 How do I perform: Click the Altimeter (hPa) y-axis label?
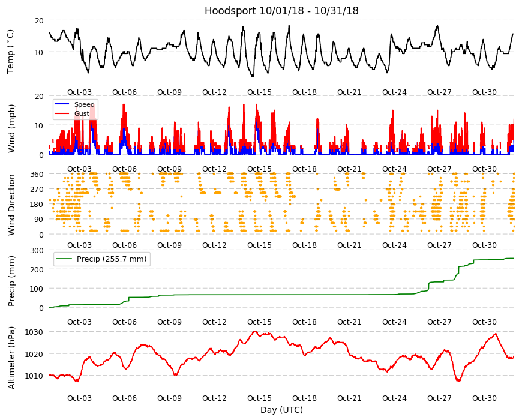11,358
